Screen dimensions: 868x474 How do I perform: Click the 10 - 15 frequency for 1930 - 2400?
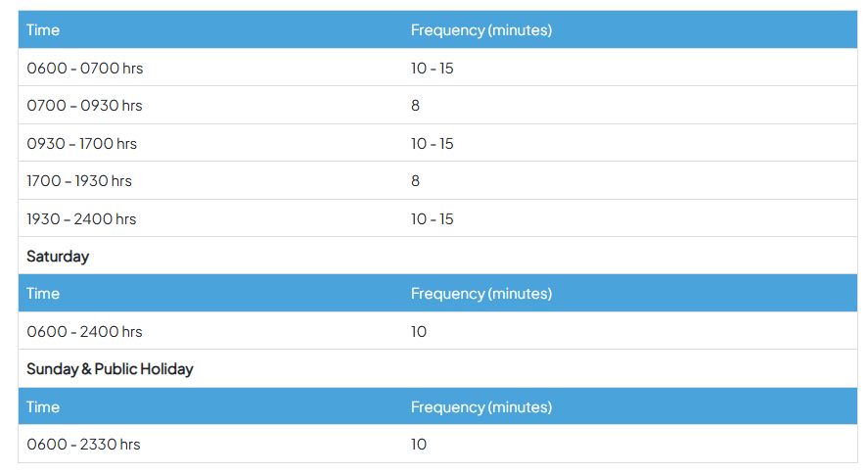tap(432, 218)
